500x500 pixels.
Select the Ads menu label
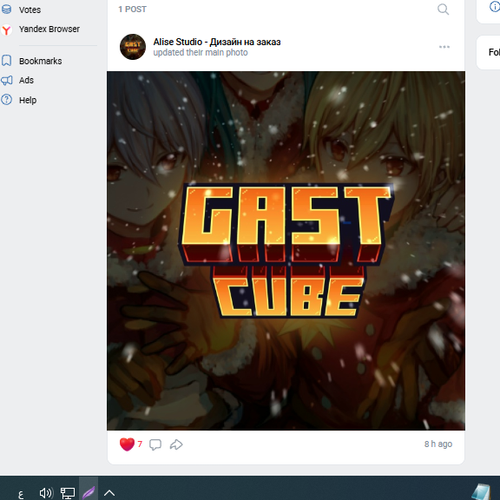(x=26, y=80)
